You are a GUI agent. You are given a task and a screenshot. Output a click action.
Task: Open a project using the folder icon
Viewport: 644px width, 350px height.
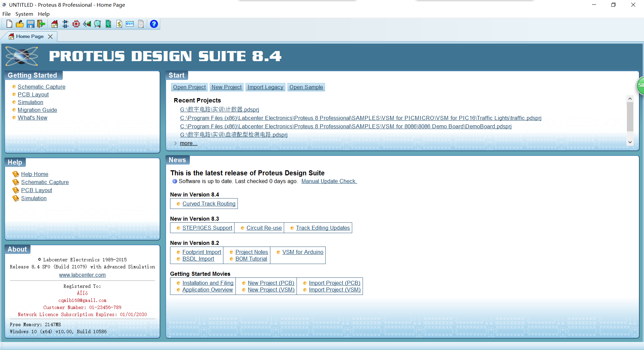(x=20, y=24)
